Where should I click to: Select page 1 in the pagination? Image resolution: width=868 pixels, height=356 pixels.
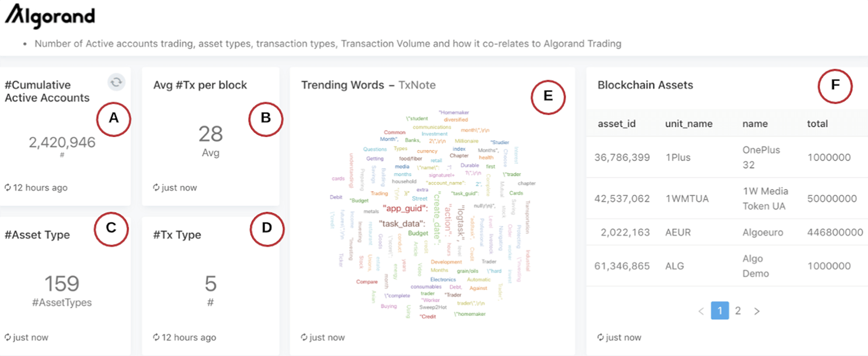(x=720, y=311)
